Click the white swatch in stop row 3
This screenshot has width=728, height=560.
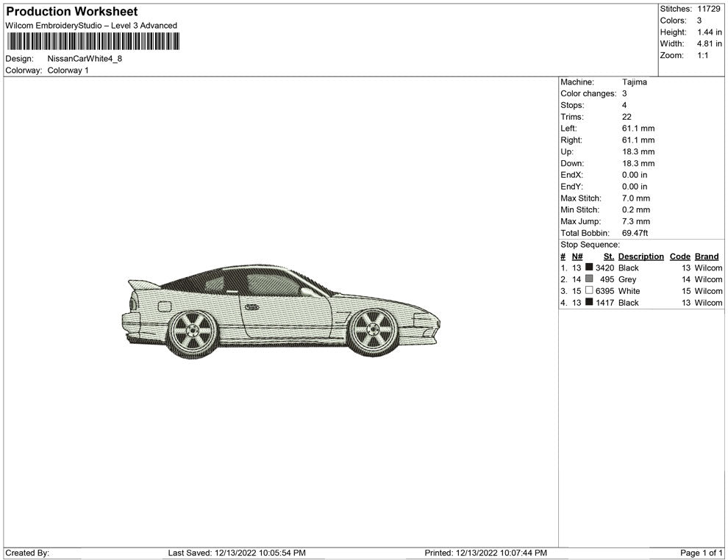589,290
